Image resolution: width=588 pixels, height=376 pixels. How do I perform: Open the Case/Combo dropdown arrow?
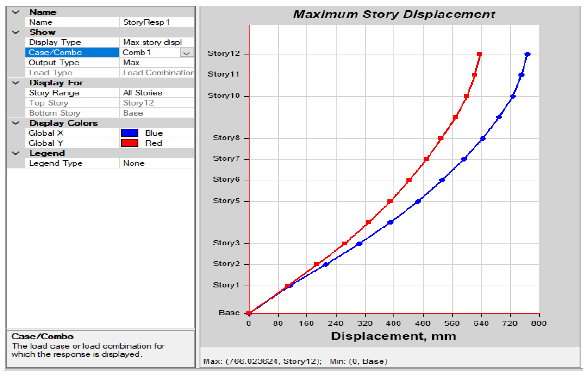coord(186,53)
